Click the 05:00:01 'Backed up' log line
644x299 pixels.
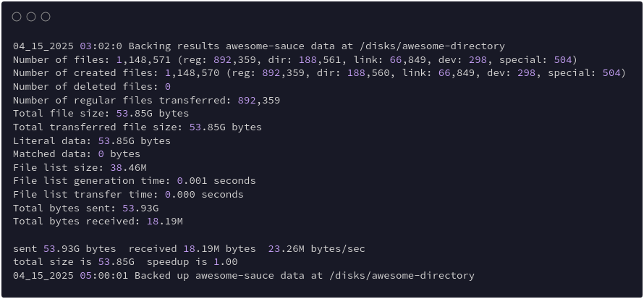tap(244, 276)
